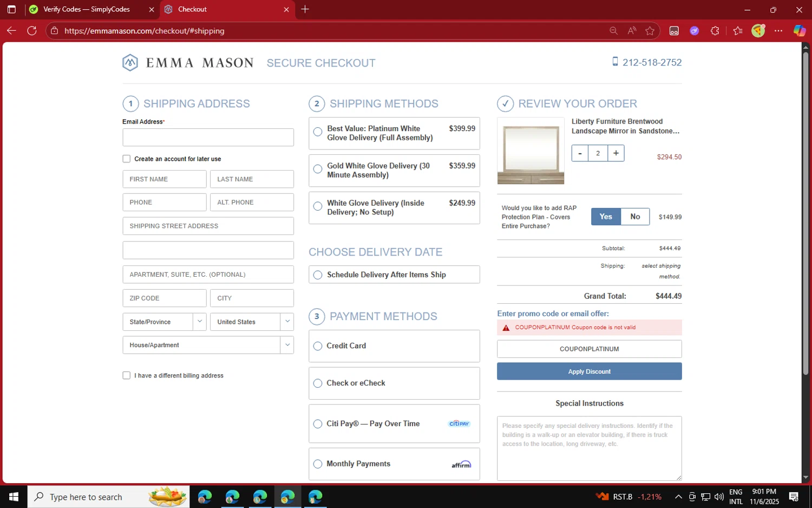
Task: Select Gold White Glove Delivery option
Action: (318, 169)
